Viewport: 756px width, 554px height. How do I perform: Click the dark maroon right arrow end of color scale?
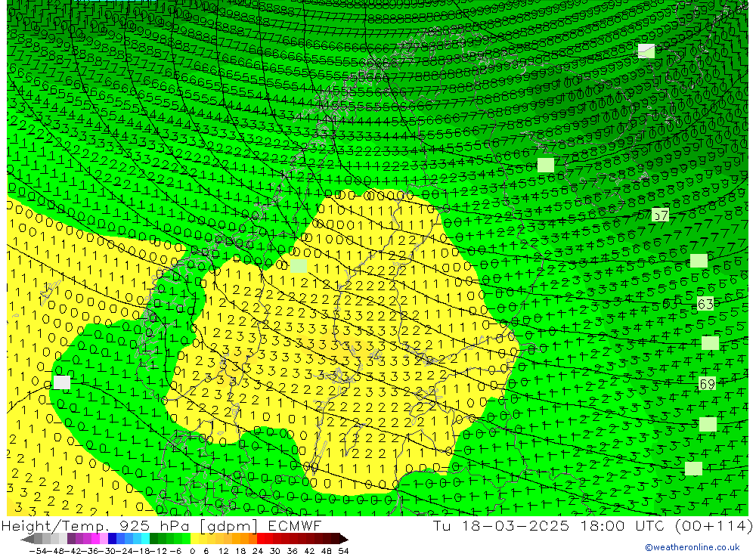344,539
